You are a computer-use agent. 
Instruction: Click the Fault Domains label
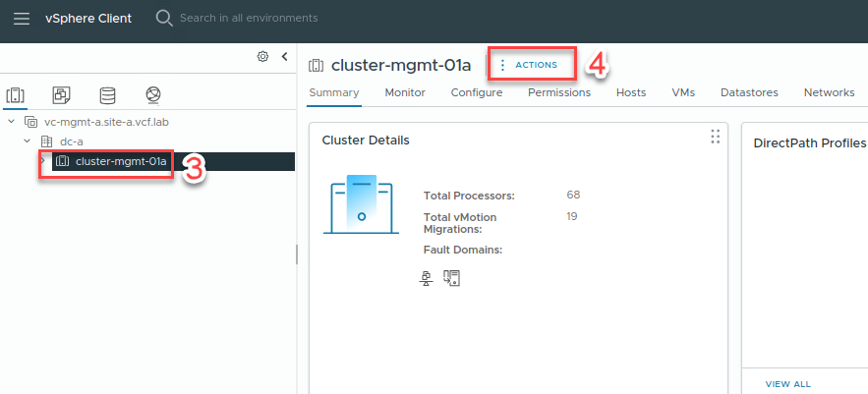click(463, 250)
